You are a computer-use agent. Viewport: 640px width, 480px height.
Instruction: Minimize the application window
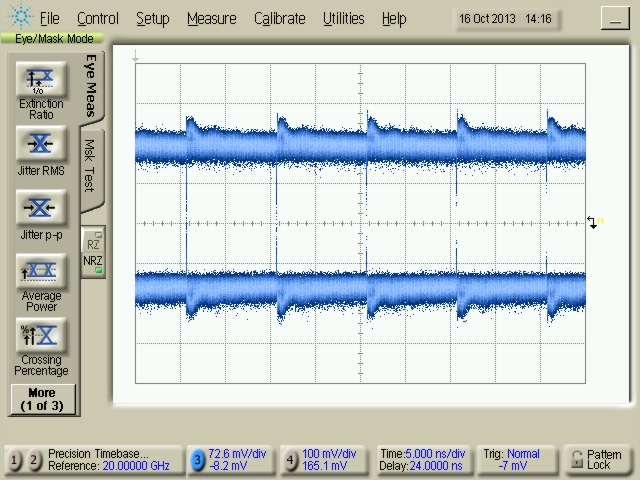click(x=615, y=19)
